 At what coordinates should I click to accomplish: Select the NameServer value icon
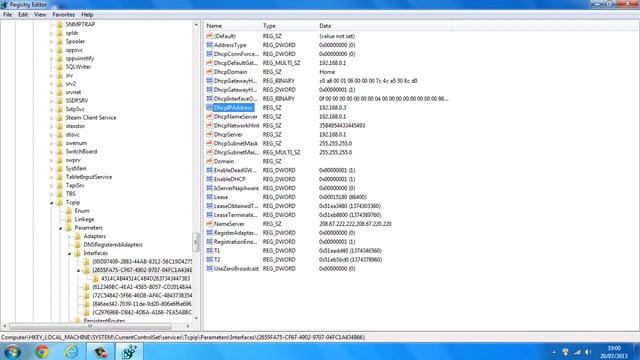[209, 224]
